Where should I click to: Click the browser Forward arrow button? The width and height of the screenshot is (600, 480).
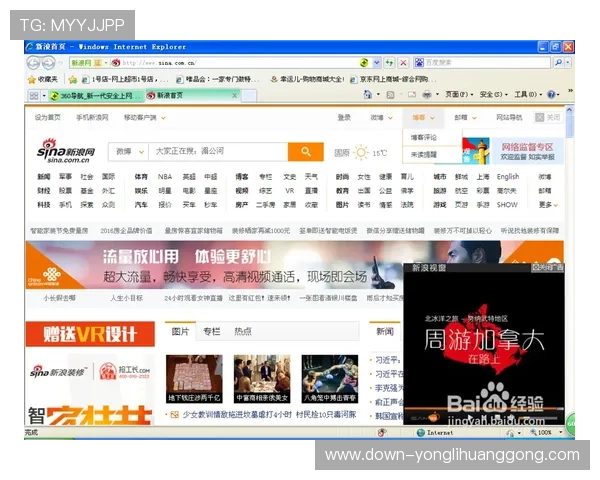tap(49, 62)
